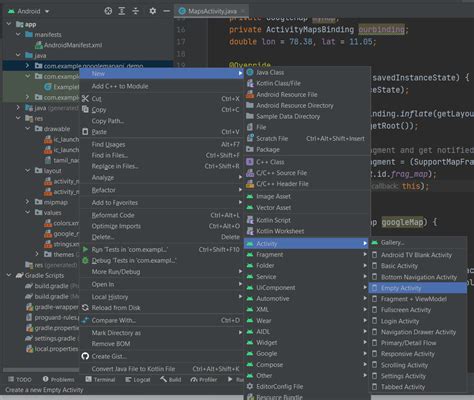The width and height of the screenshot is (474, 400).
Task: Open the Logcat tool window
Action: point(138,379)
